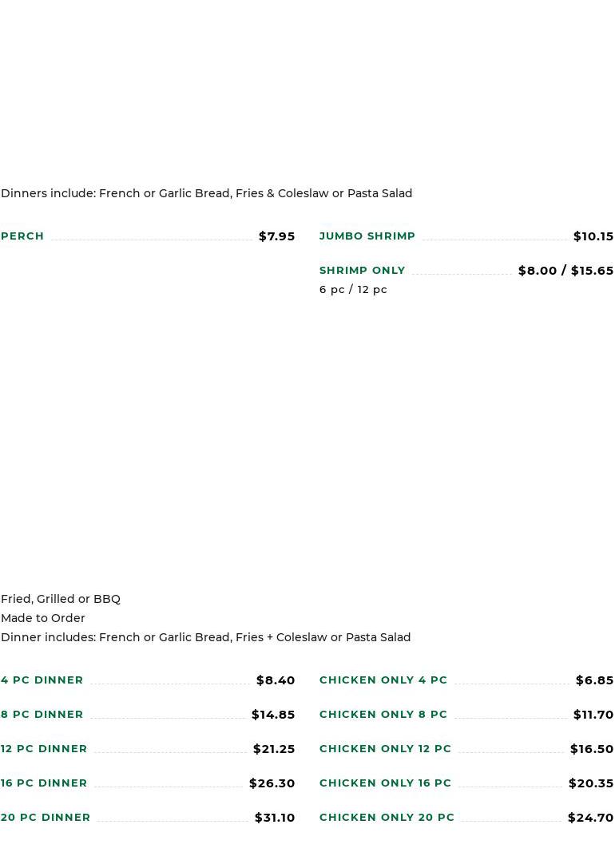
Task: Click the 12 PC Dinner label
Action: point(44,749)
